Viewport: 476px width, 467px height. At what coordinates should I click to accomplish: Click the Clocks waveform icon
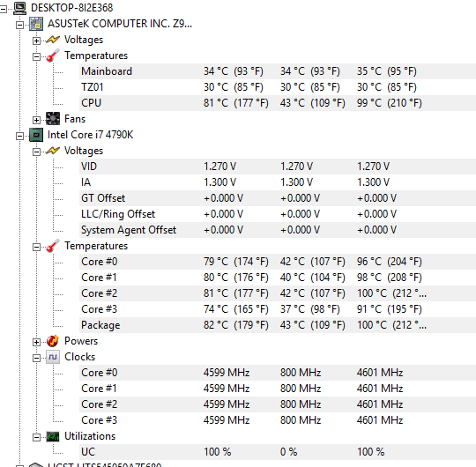[53, 357]
